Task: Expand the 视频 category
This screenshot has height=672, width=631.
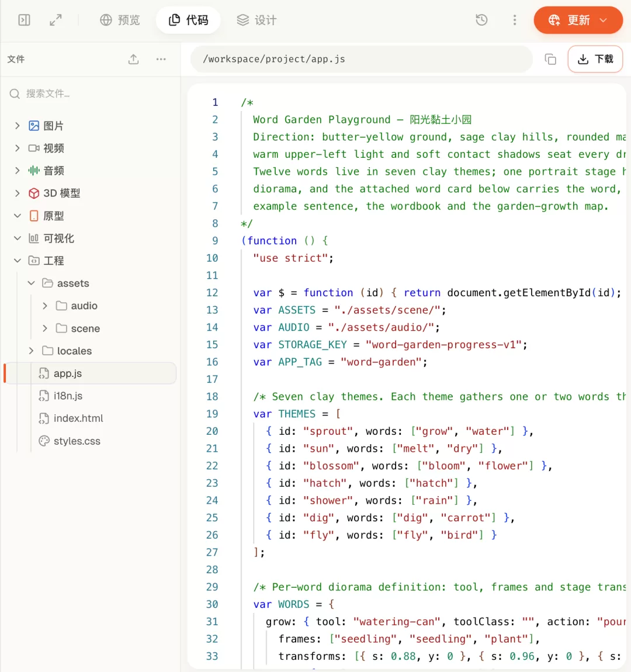Action: click(x=17, y=148)
